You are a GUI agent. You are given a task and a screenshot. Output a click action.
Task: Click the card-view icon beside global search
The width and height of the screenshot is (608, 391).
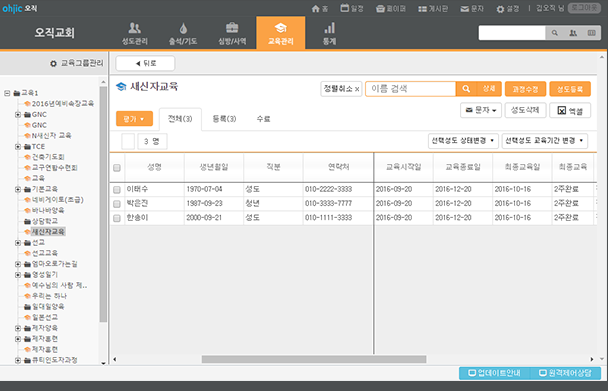click(x=591, y=33)
